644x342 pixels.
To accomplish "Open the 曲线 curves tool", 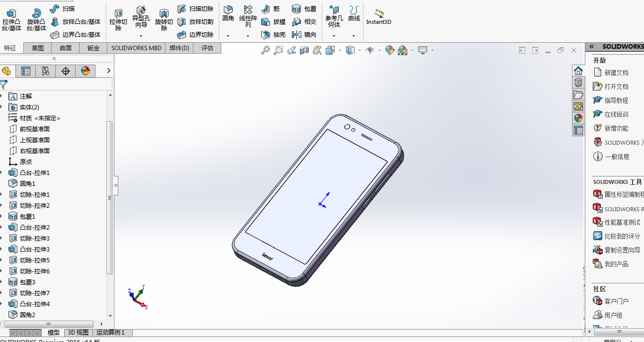I will (354, 13).
